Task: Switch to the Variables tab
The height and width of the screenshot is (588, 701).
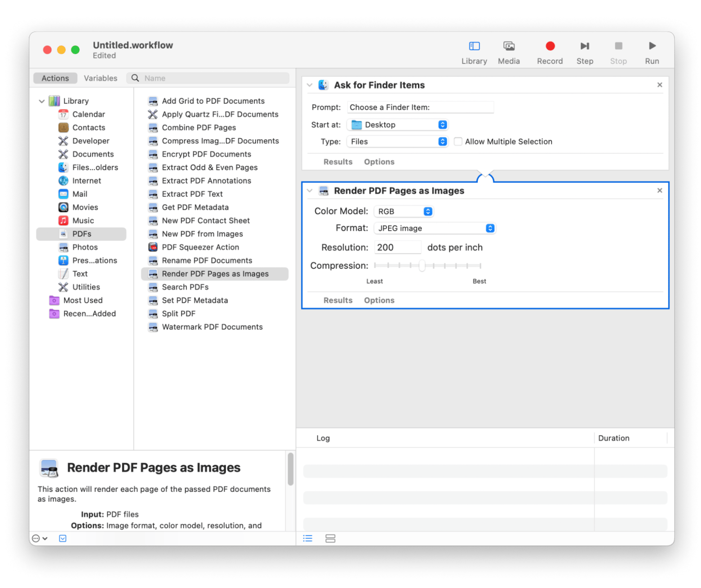Action: 100,78
